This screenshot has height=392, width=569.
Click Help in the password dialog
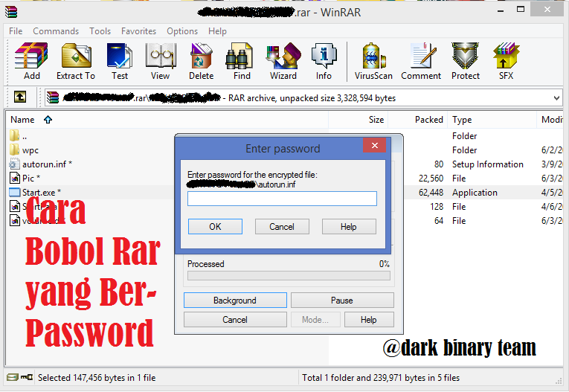[x=349, y=226]
